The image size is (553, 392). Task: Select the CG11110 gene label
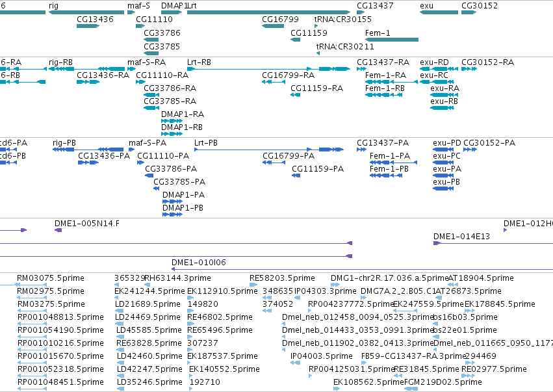click(154, 19)
